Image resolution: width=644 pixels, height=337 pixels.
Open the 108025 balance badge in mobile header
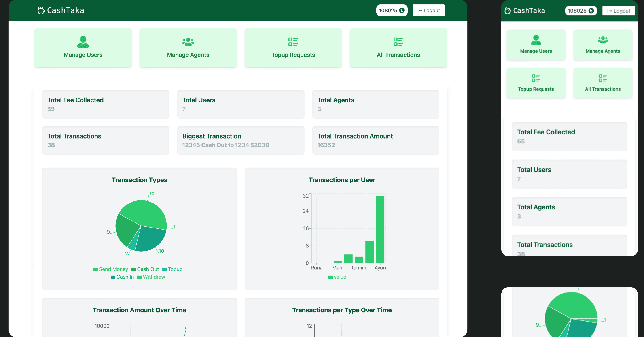pyautogui.click(x=581, y=11)
